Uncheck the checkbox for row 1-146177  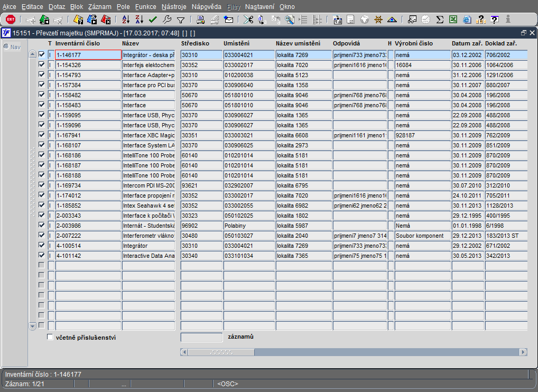click(x=42, y=54)
